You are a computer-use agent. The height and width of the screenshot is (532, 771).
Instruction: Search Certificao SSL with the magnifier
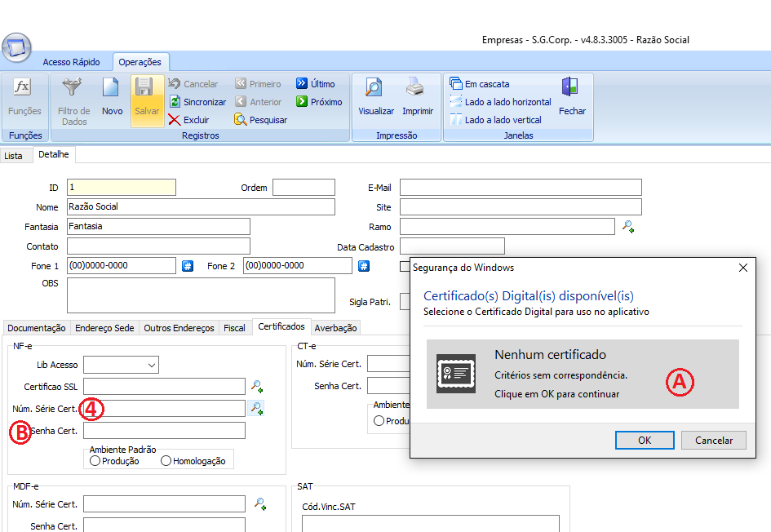click(257, 387)
